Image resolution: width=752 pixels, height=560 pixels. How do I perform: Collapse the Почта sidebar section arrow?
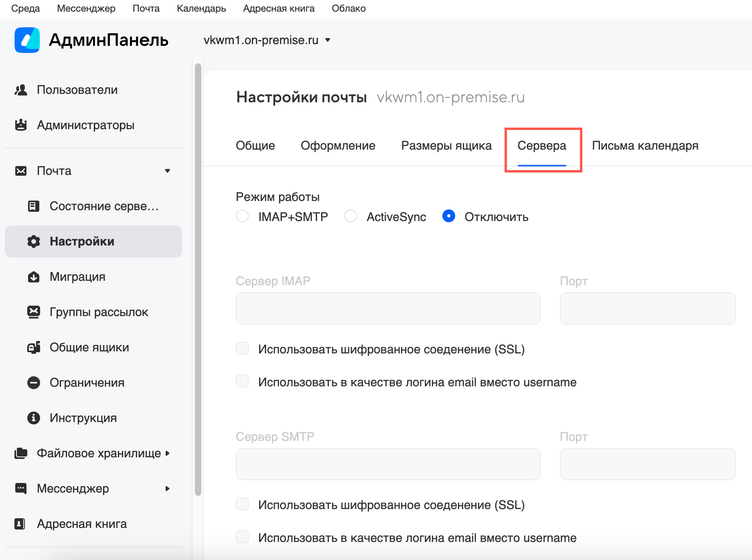pyautogui.click(x=168, y=171)
